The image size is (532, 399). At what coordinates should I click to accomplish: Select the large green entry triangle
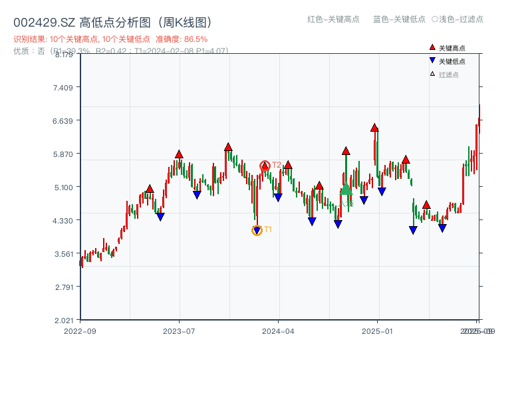[x=346, y=189]
